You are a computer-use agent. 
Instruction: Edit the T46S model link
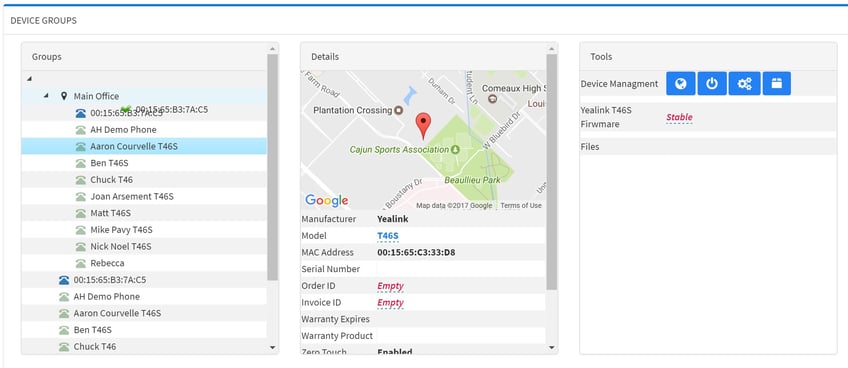pos(388,236)
